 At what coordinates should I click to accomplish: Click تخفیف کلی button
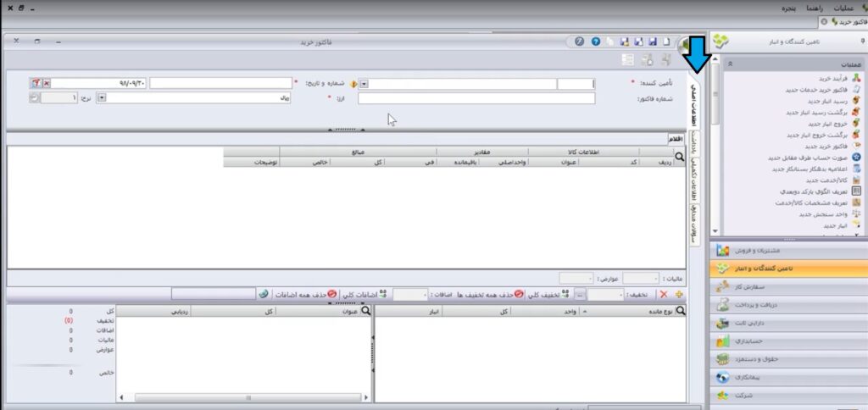548,294
